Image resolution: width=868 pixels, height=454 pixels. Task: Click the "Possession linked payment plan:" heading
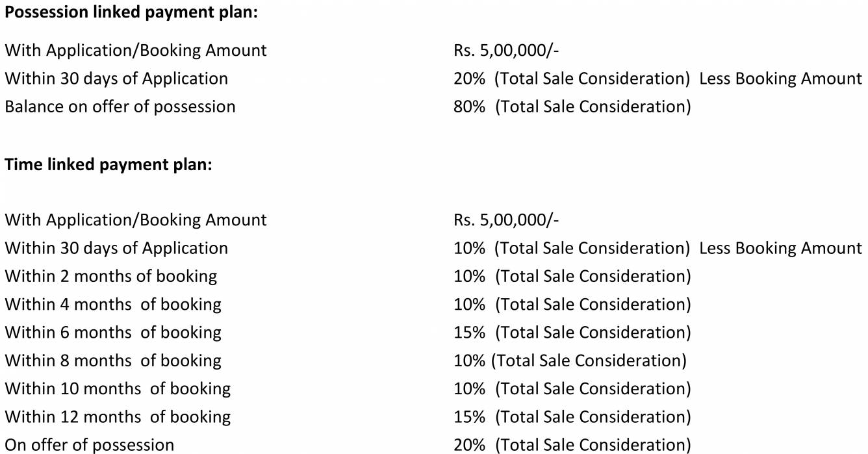tap(131, 13)
